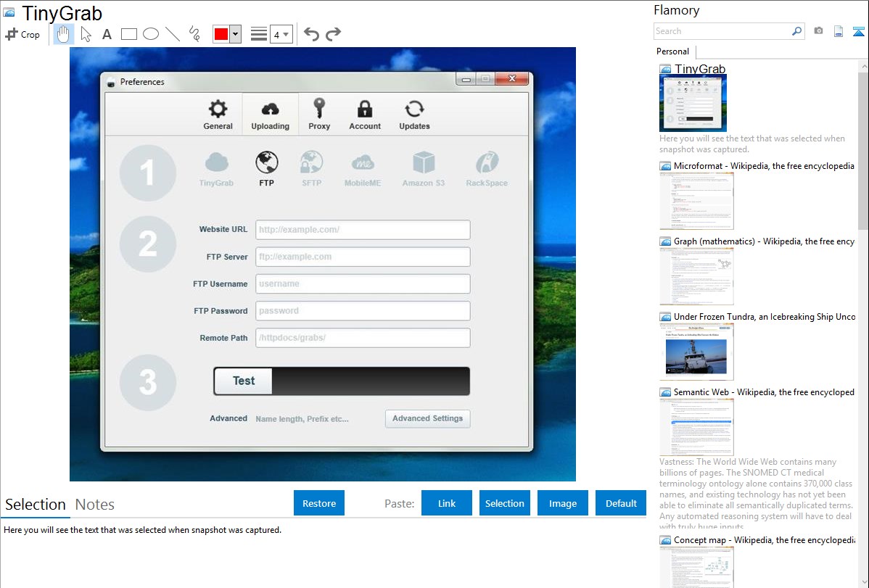Select the RackSpace upload service icon
Image resolution: width=869 pixels, height=588 pixels.
coord(487,169)
